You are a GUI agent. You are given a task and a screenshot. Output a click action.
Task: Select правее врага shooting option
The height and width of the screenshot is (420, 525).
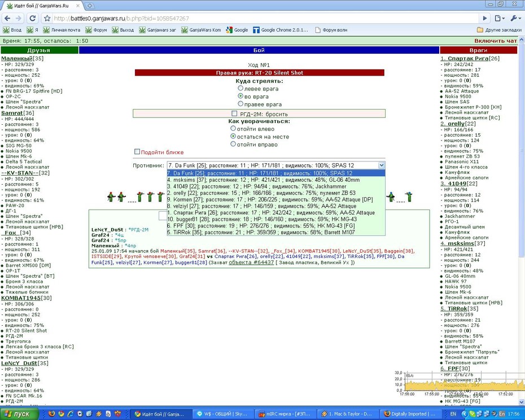[240, 104]
